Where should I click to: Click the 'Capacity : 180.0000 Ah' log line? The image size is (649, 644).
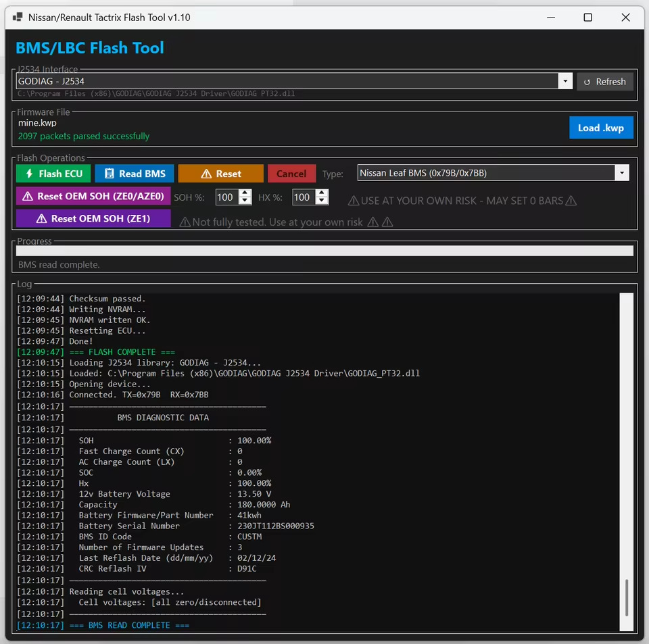(x=153, y=505)
